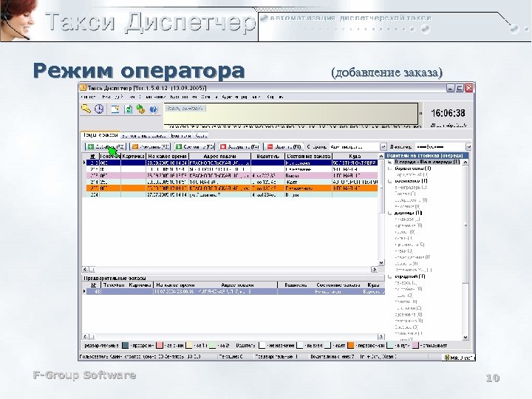Click the 'Куда' column header in current orders
The height and width of the screenshot is (399, 532).
355,156
